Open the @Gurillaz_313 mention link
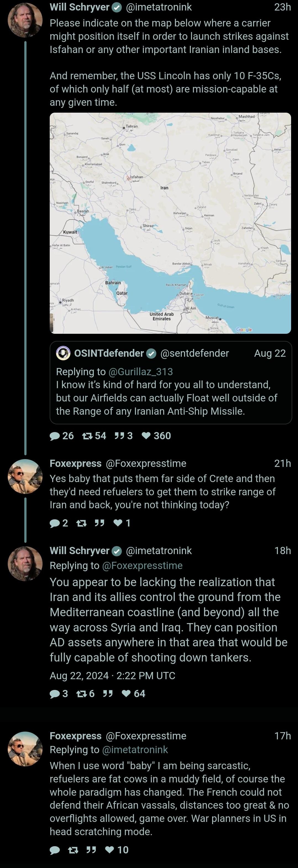The height and width of the screenshot is (868, 298). (140, 372)
